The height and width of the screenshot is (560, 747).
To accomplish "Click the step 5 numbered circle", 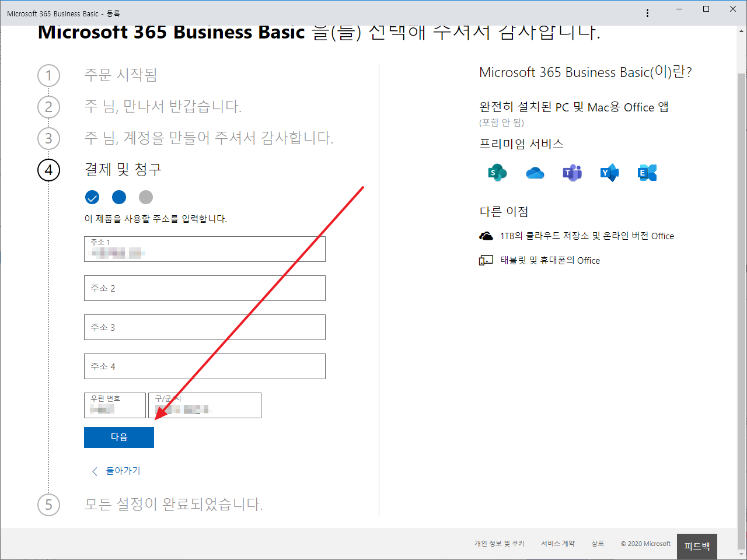I will point(48,505).
